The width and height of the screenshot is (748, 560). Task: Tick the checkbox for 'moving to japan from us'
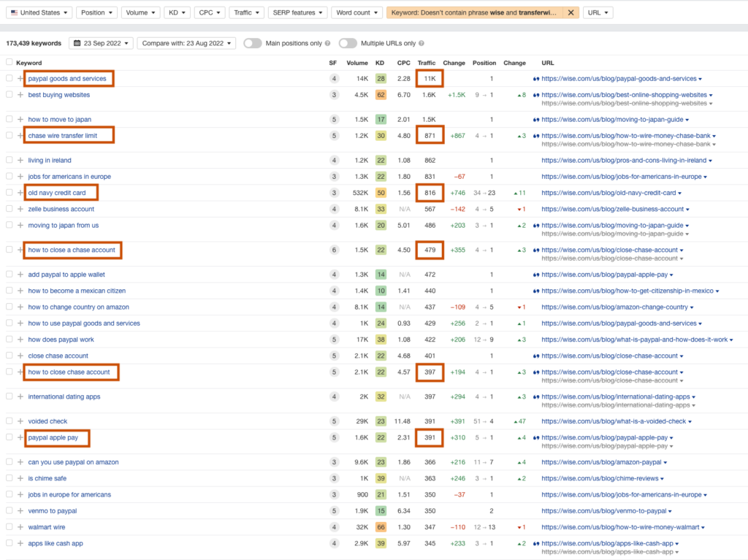click(9, 225)
